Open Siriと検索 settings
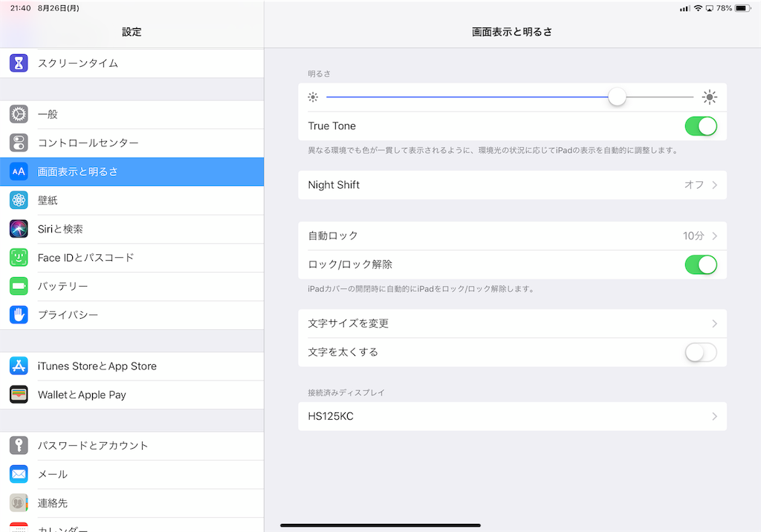The height and width of the screenshot is (532, 761). pyautogui.click(x=132, y=229)
